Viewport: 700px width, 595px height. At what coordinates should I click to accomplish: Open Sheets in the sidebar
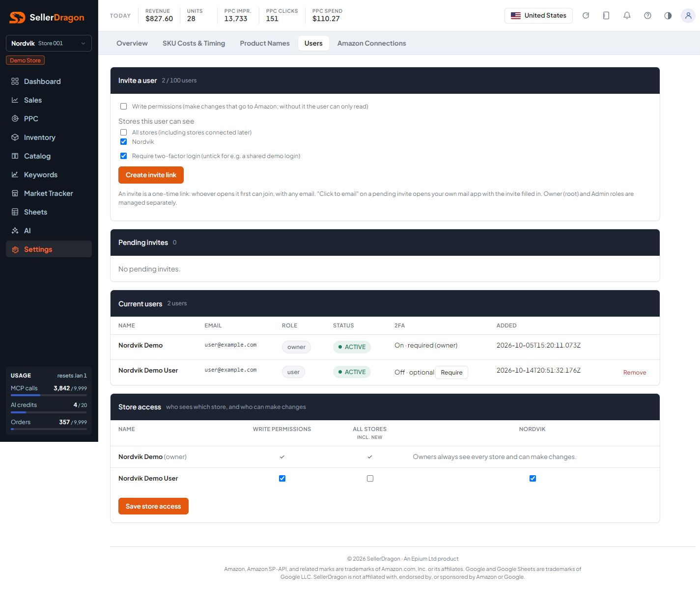pyautogui.click(x=49, y=212)
